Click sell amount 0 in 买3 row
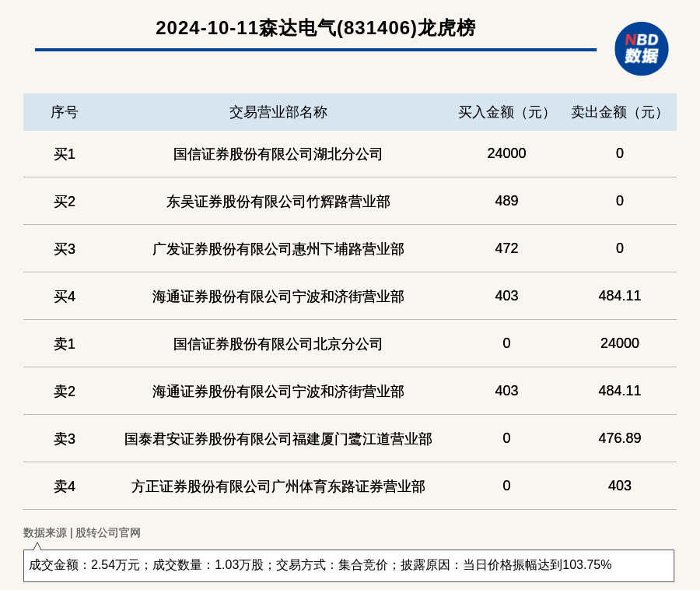The height and width of the screenshot is (590, 700). pyautogui.click(x=620, y=248)
